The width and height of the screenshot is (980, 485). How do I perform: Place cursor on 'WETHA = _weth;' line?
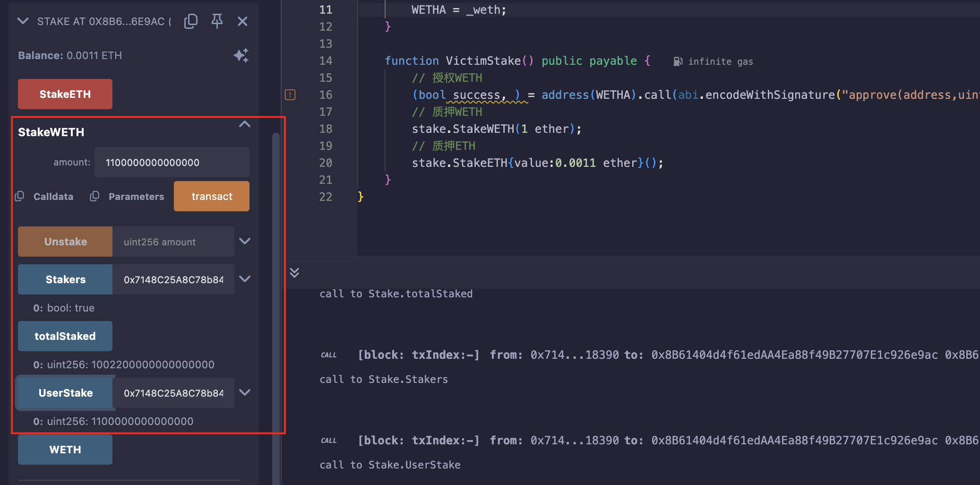point(459,9)
